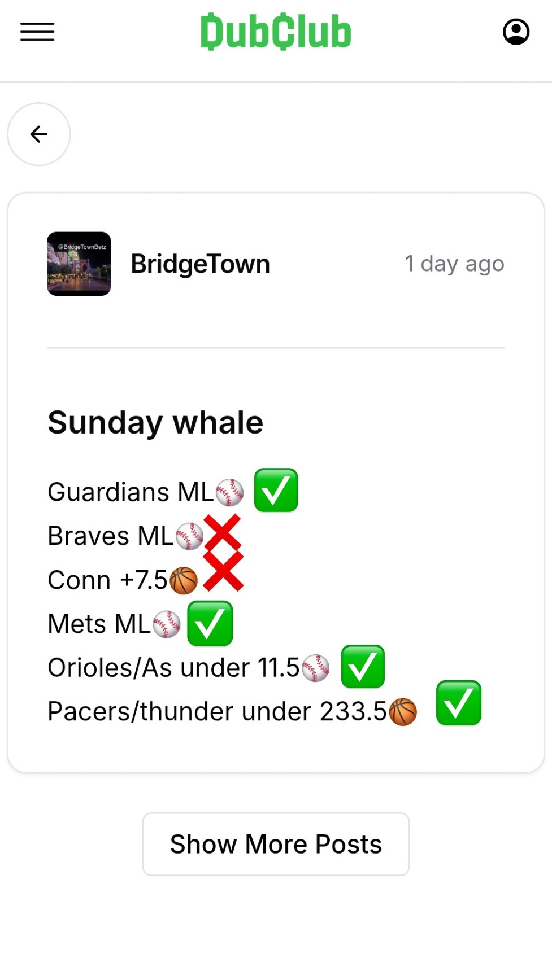Click the basketball emoji after Pacers/thunder line
Viewport: 552px width, 980px height.
point(403,712)
